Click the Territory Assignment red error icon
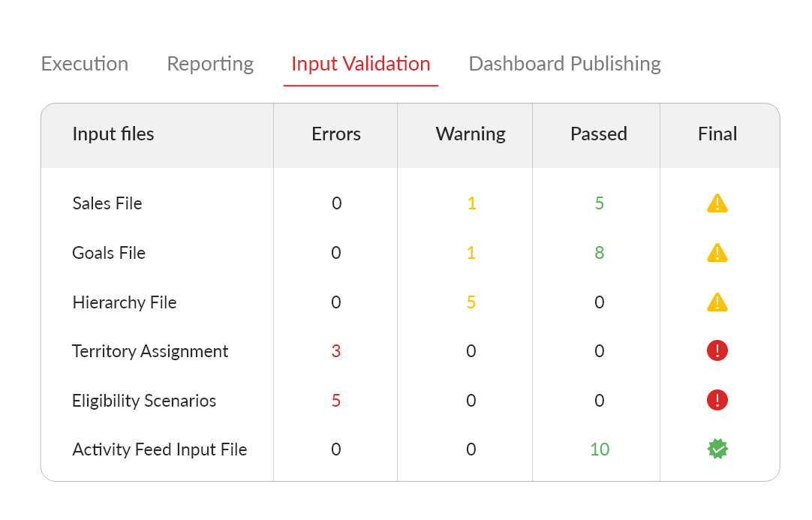The image size is (812, 520). (x=717, y=350)
